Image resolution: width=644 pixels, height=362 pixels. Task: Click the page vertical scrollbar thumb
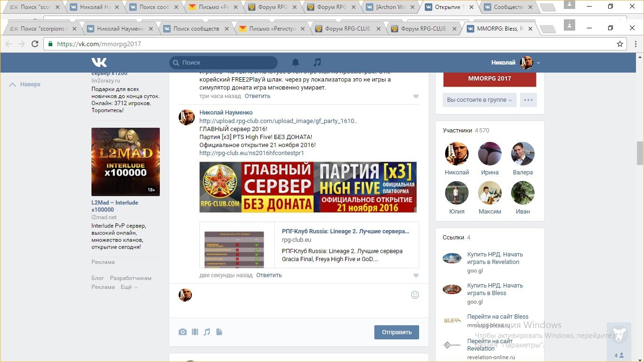640,153
